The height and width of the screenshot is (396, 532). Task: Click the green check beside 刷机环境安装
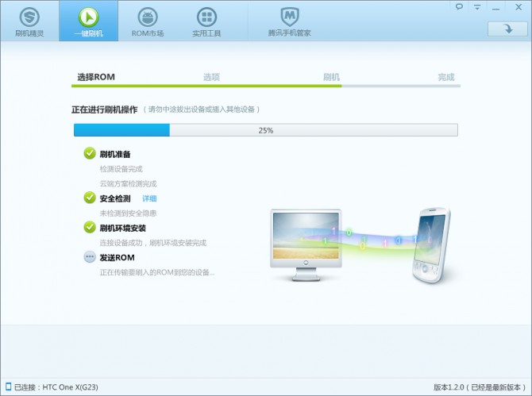coord(90,227)
